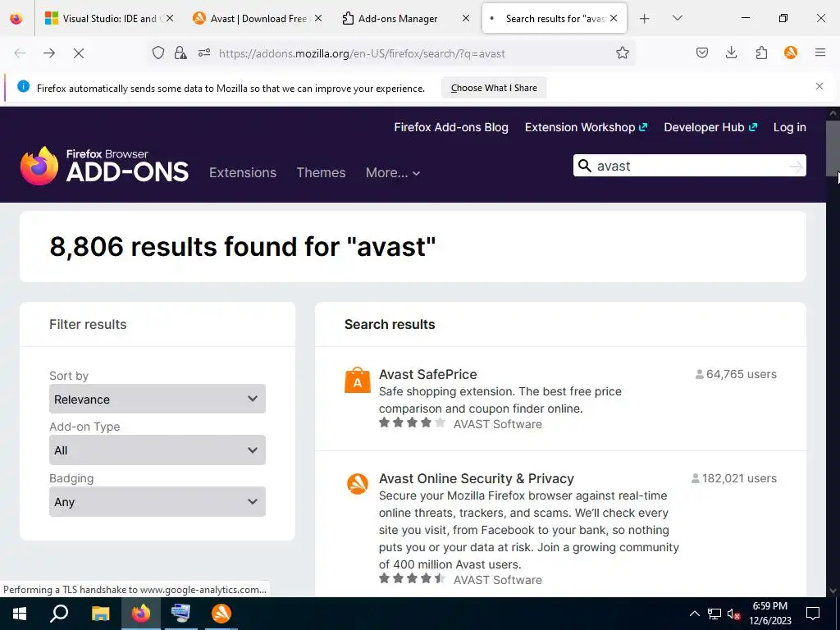Screen dimensions: 840x630
Task: Click the Avast SafePrice star rating
Action: 412,422
